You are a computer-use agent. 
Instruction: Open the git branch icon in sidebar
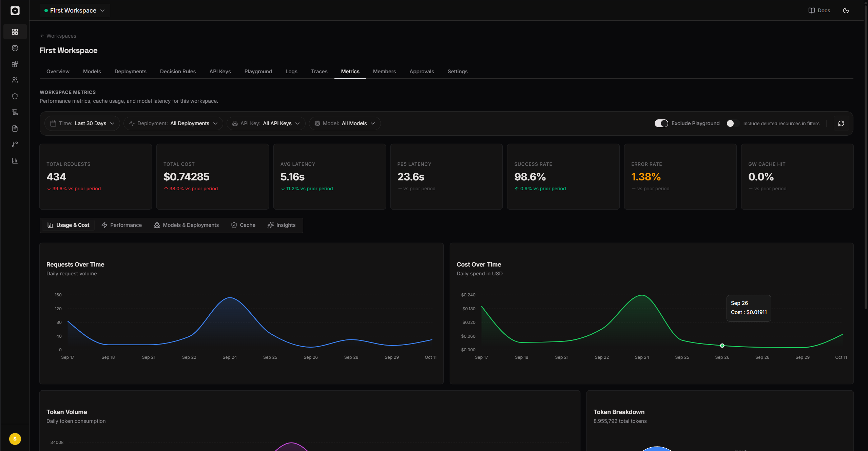15,144
